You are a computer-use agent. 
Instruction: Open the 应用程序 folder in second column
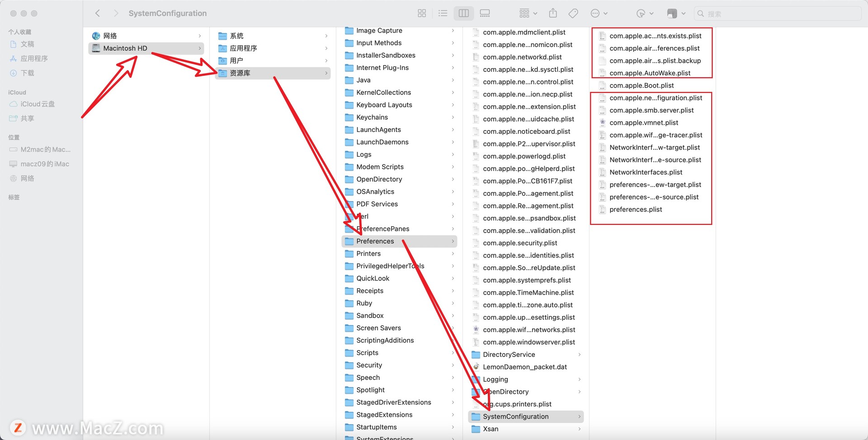(273, 48)
